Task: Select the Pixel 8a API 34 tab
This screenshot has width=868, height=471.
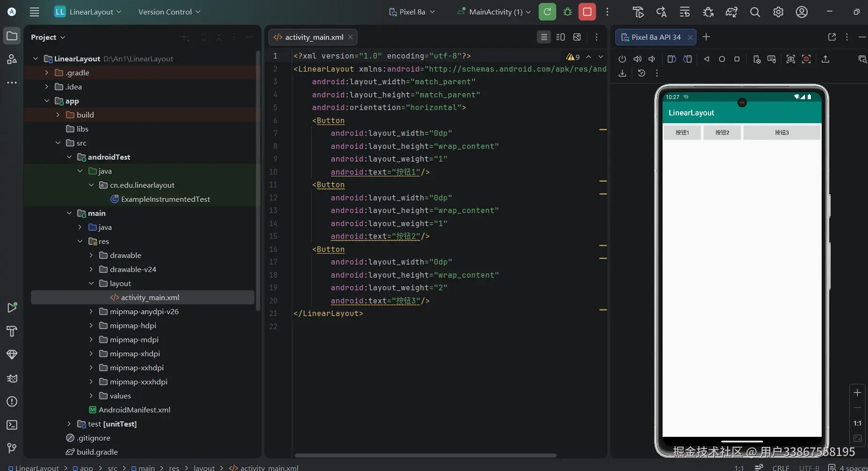Action: click(x=655, y=37)
